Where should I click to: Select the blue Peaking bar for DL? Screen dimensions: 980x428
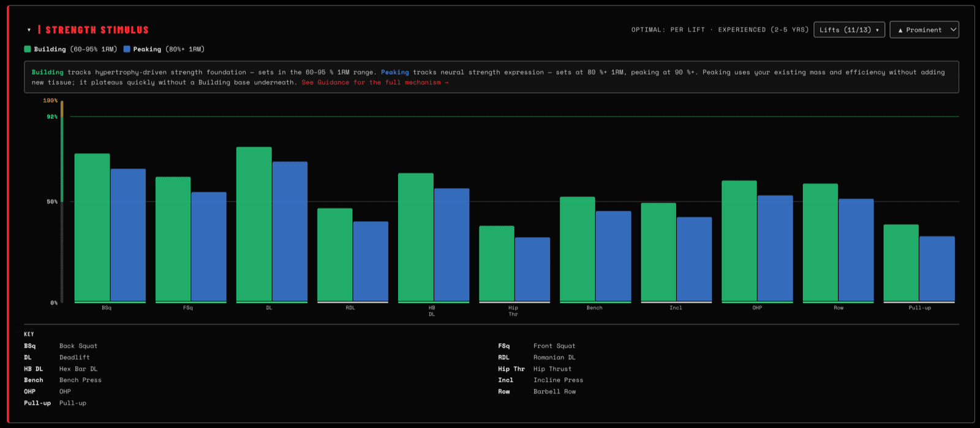[290, 231]
